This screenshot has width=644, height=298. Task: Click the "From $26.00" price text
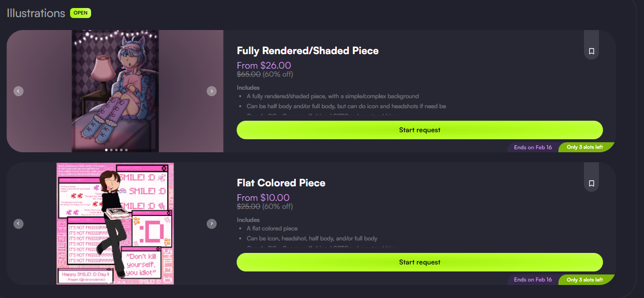coord(264,66)
